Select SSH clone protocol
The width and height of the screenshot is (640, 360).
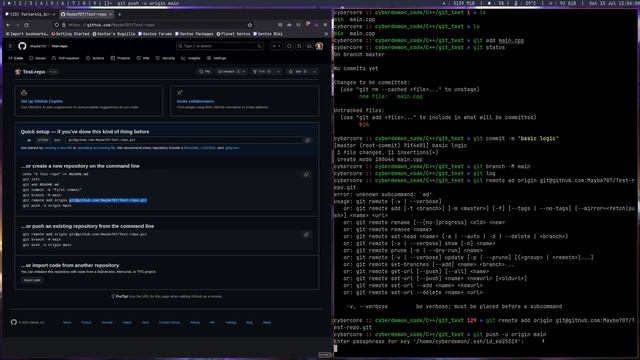pyautogui.click(x=57, y=140)
